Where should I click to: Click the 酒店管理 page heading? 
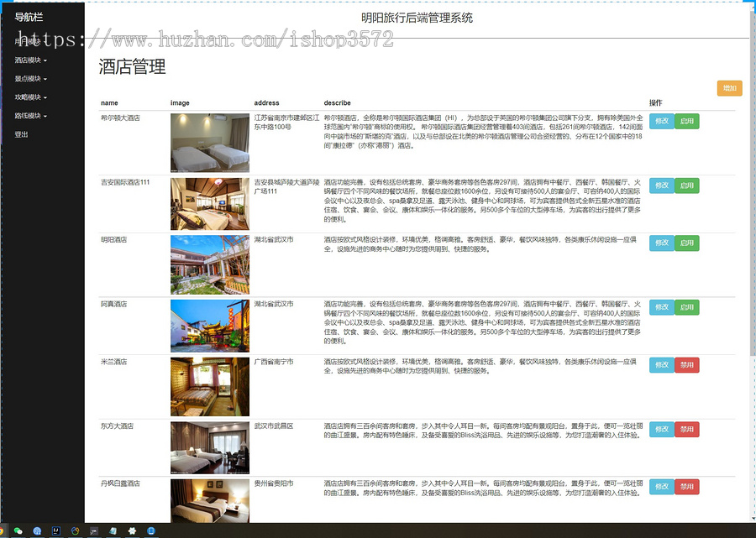(x=132, y=66)
